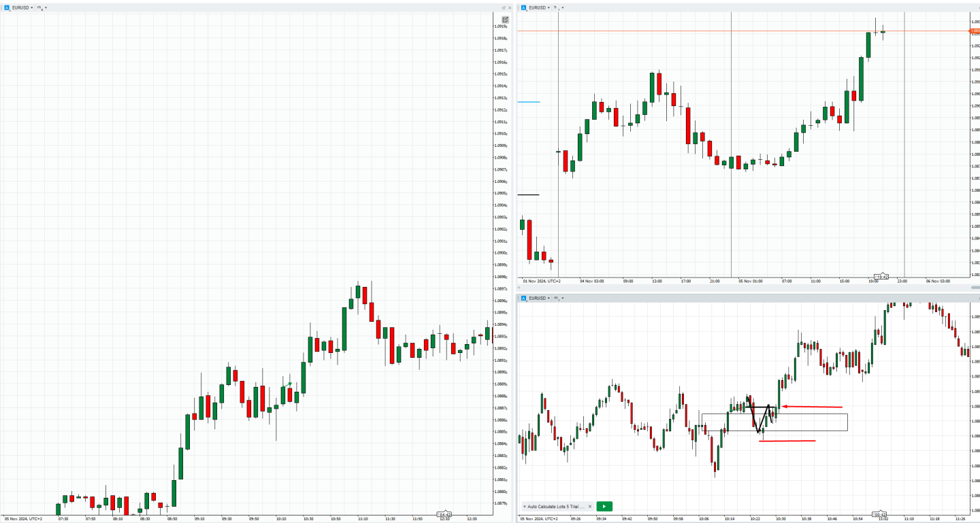
Task: Select the lower red horizontal line in bottom-right chart
Action: tap(787, 441)
